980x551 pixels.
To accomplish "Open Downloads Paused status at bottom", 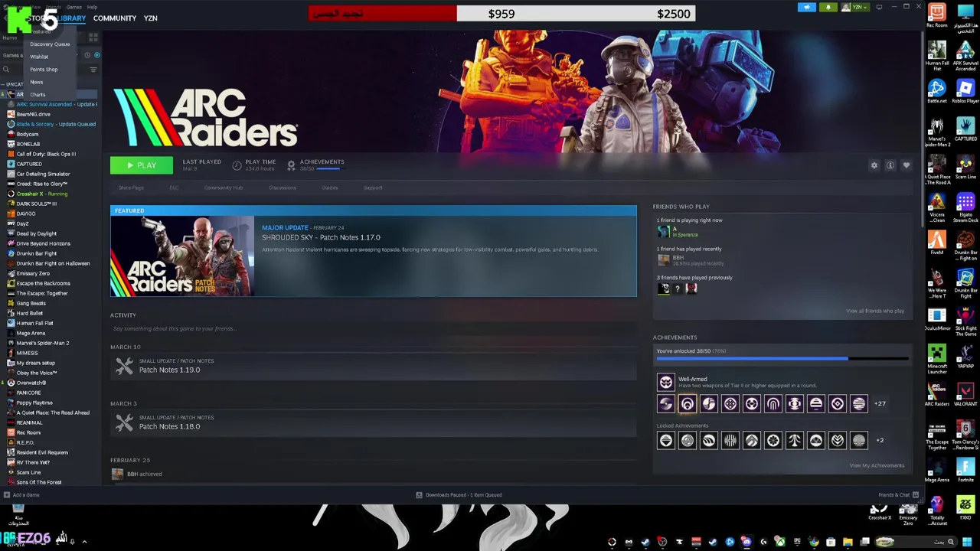I will coord(459,495).
